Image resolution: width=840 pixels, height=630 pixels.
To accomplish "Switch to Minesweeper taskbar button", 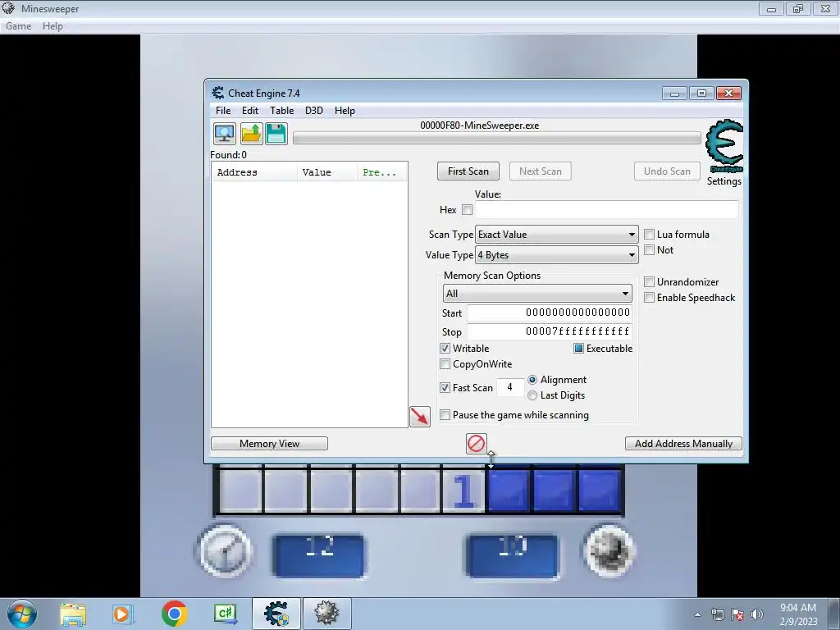I will 326,614.
